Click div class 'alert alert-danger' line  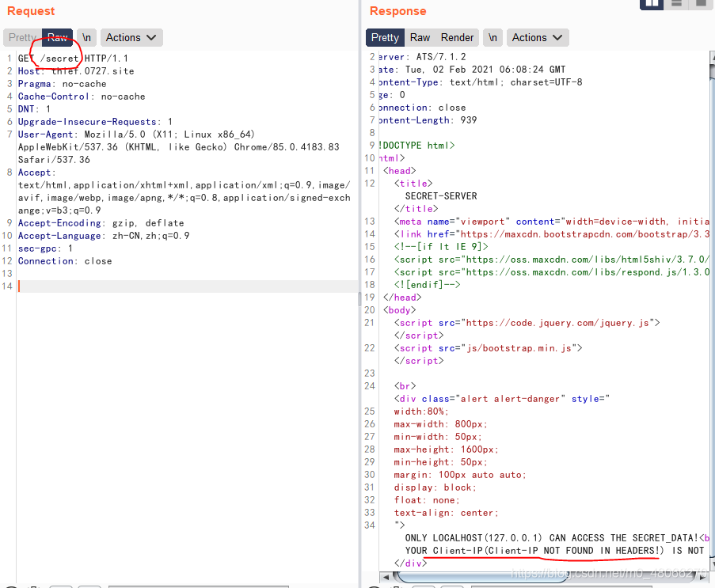tap(501, 399)
